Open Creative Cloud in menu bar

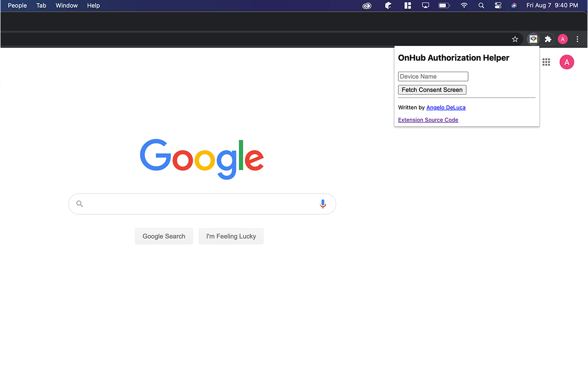point(367,6)
